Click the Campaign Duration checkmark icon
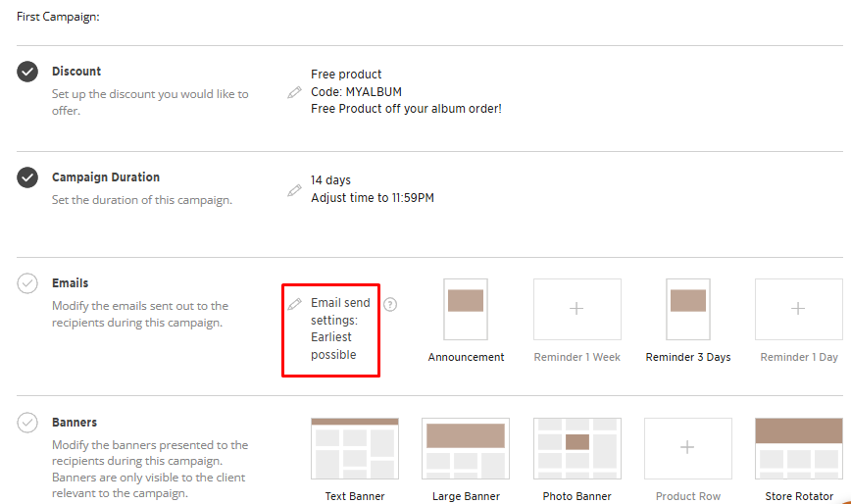Viewport: 851px width, 504px height. [28, 177]
